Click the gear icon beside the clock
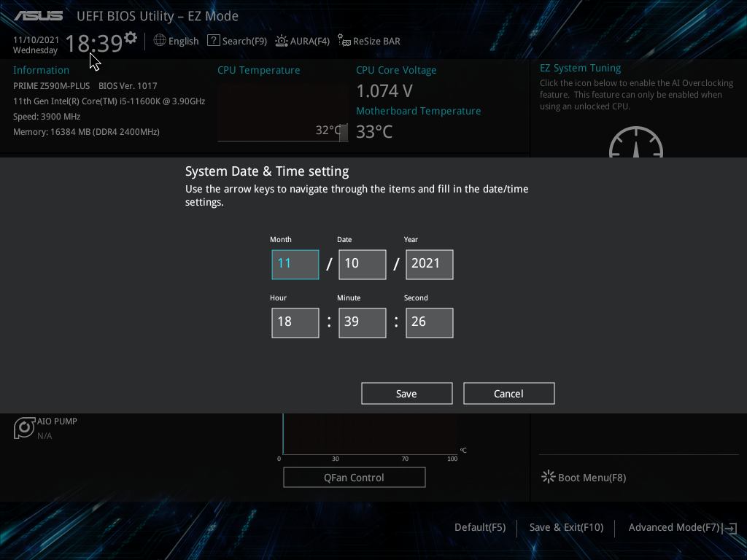This screenshot has width=747, height=560. (x=131, y=38)
